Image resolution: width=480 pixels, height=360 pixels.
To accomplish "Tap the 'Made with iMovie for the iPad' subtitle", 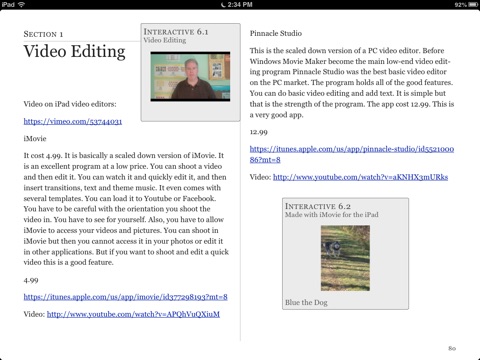I will click(x=332, y=215).
